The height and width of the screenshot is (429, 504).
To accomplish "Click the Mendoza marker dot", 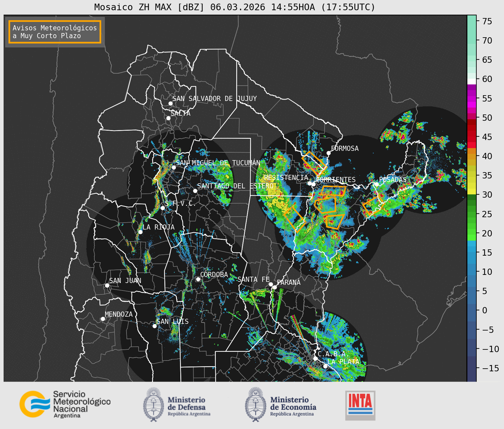I will pyautogui.click(x=103, y=319).
